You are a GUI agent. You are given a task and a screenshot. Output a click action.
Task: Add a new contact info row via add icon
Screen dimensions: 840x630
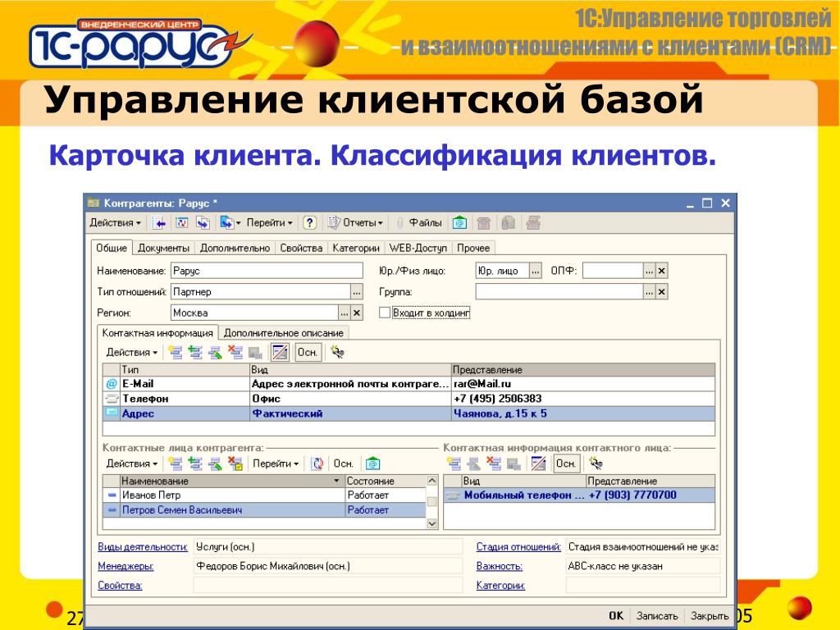coord(176,353)
